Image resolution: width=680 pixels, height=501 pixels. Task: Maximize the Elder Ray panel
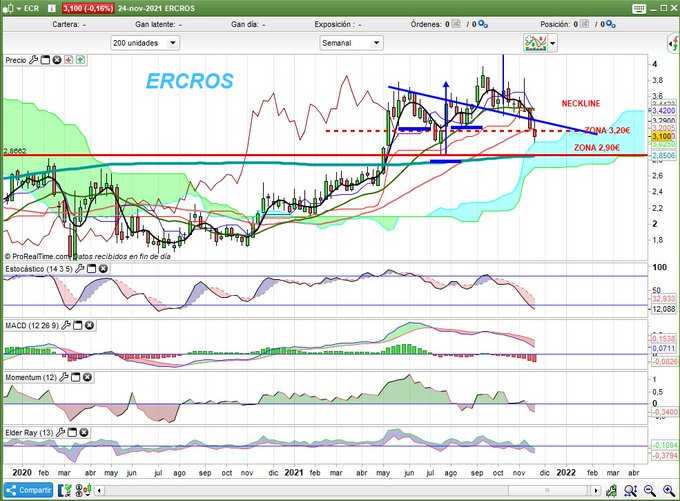click(x=72, y=432)
